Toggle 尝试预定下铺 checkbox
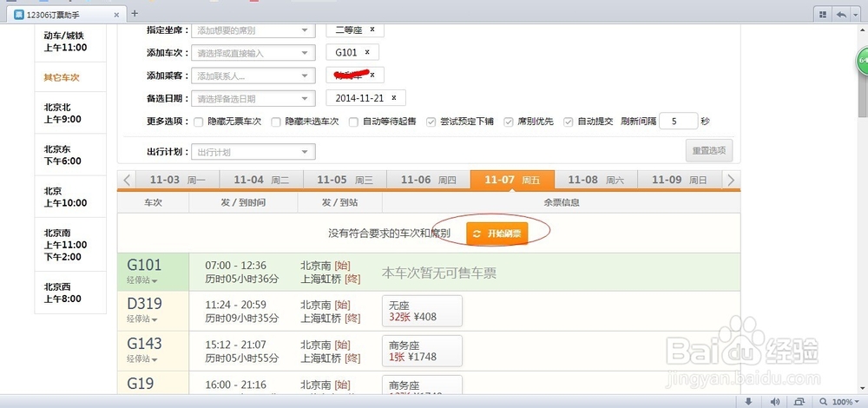The height and width of the screenshot is (408, 868). (x=431, y=122)
